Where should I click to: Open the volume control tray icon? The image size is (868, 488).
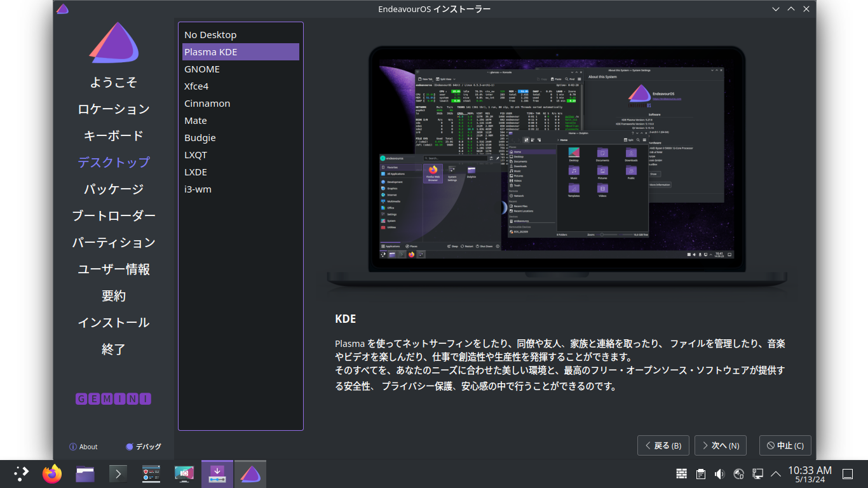tap(719, 474)
